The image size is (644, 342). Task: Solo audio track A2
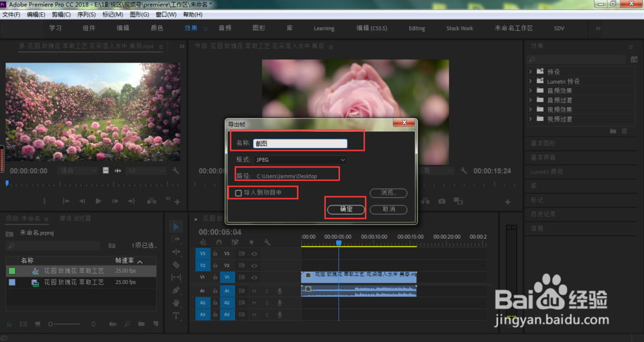click(x=267, y=303)
